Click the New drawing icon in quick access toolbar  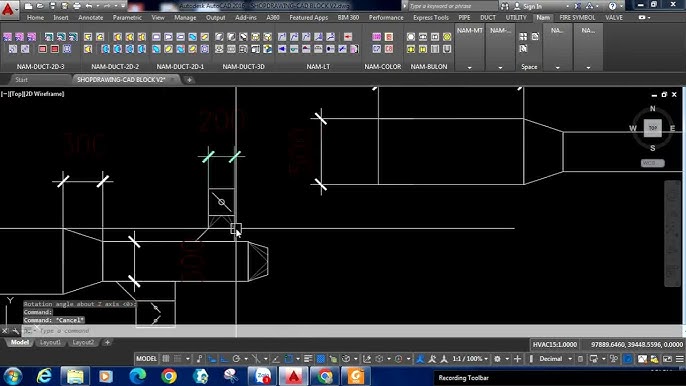pyautogui.click(x=28, y=6)
